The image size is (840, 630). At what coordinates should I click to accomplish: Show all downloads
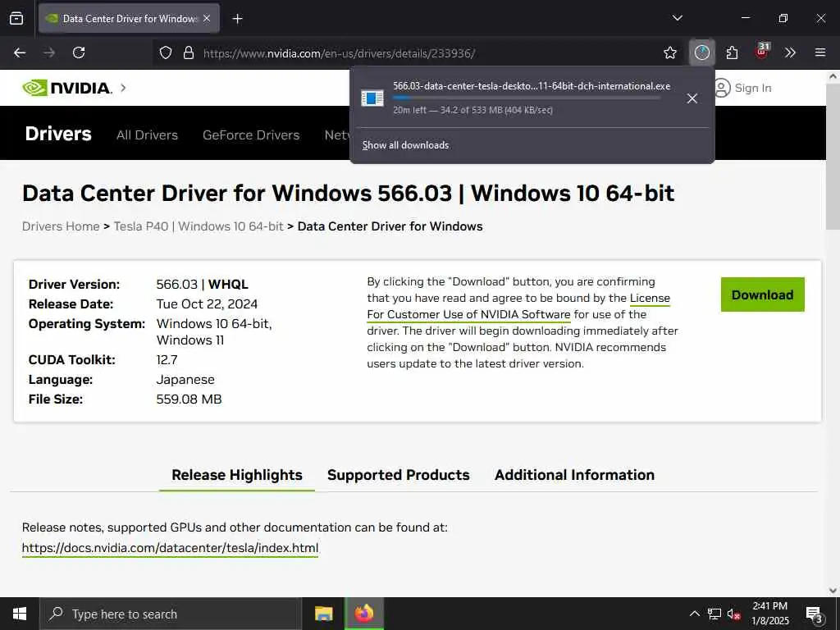pos(405,145)
